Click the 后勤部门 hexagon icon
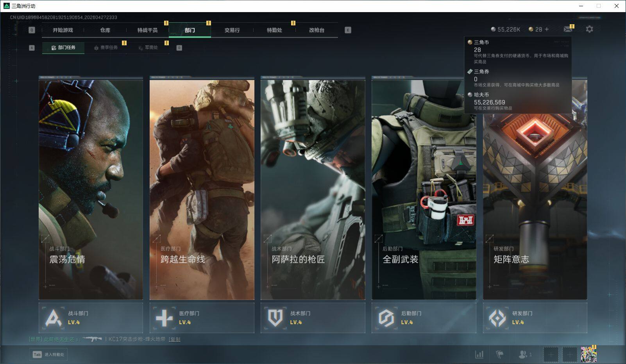 click(386, 318)
